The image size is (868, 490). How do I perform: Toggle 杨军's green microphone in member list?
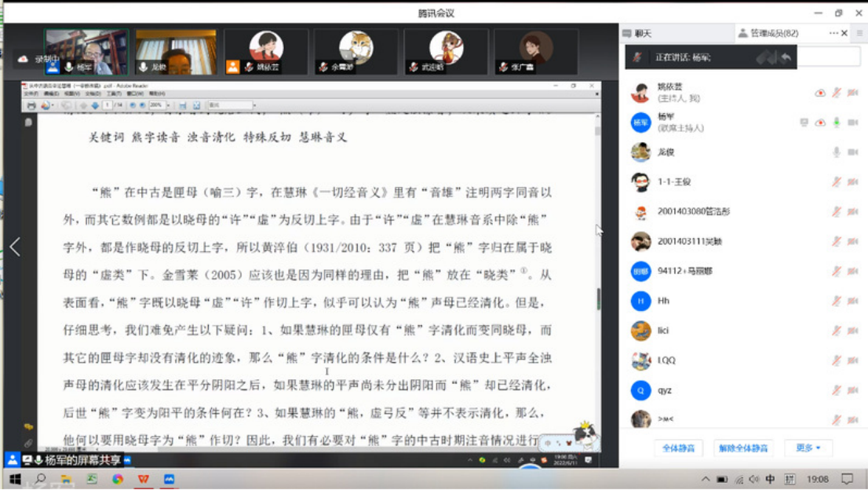pos(837,122)
